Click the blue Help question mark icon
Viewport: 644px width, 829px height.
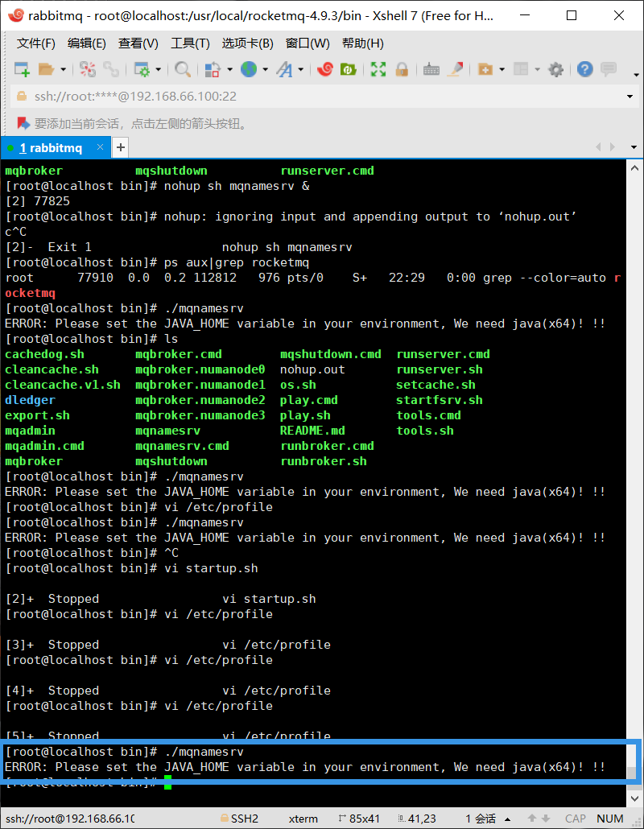[584, 69]
